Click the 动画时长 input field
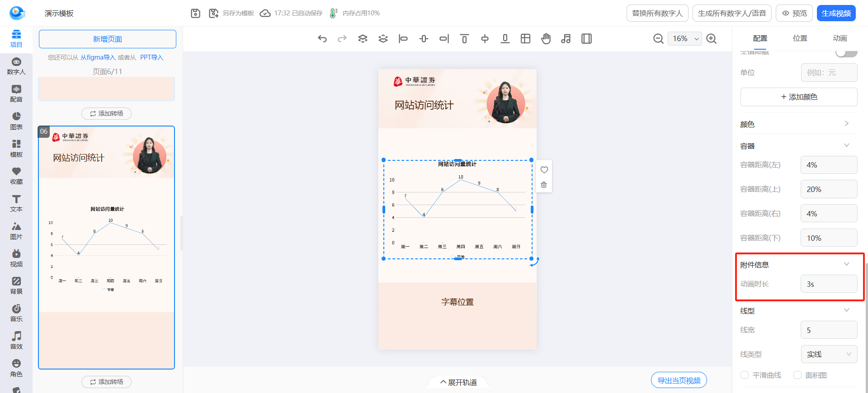 829,284
